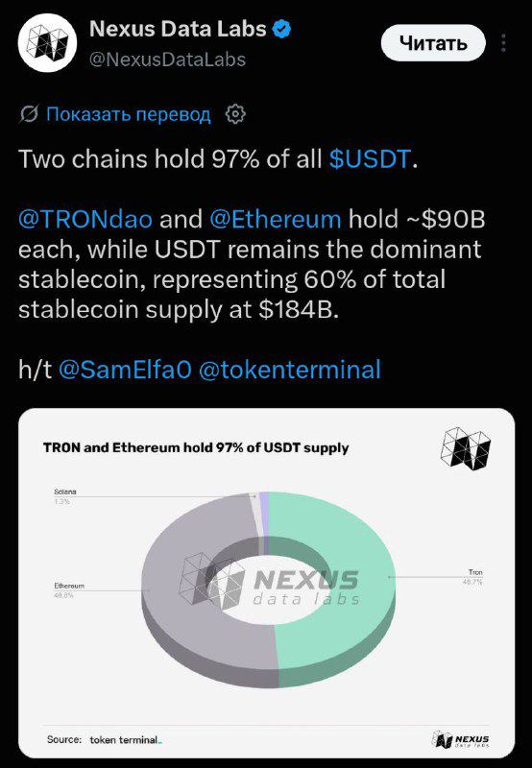532x768 pixels.
Task: Open the $USDT cashtag link
Action: 370,158
